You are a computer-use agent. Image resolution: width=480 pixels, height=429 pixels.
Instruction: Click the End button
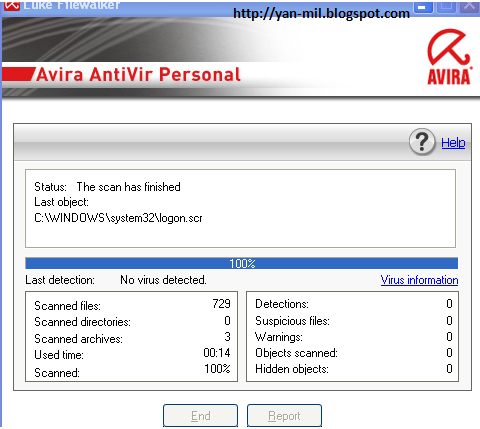click(200, 416)
